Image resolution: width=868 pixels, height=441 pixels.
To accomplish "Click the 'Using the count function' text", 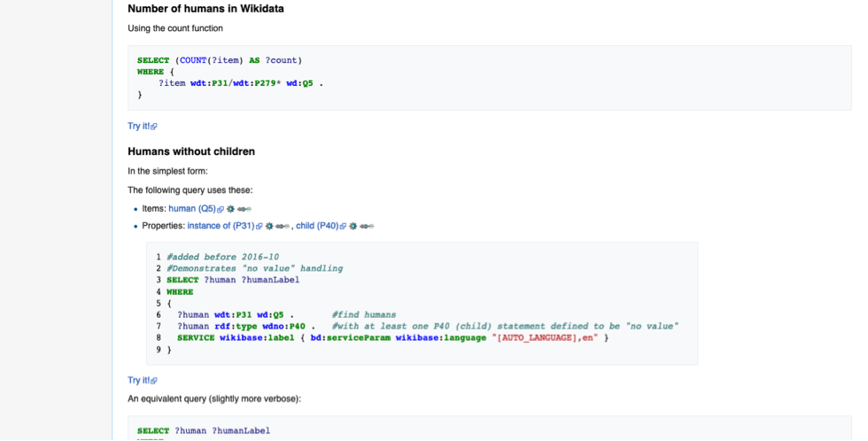I will click(x=175, y=28).
